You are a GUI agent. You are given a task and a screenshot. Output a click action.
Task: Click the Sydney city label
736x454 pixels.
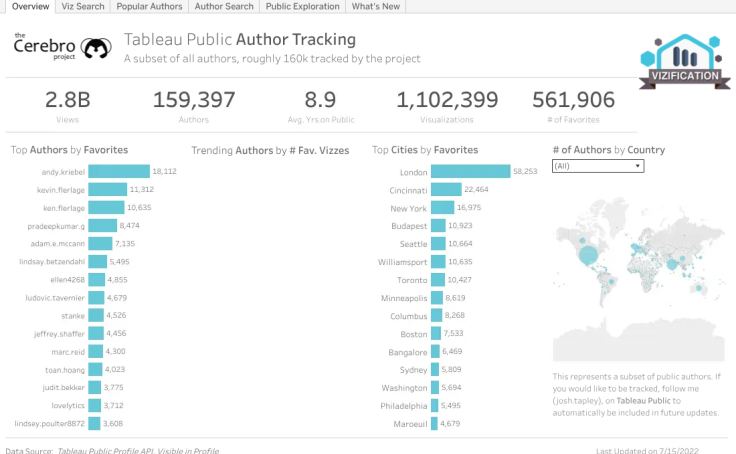pyautogui.click(x=413, y=370)
